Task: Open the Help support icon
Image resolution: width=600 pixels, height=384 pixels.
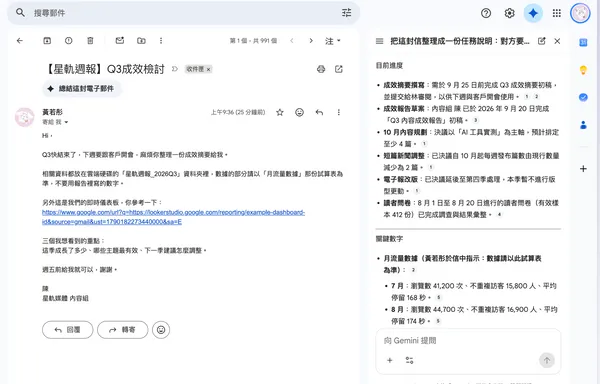Action: point(486,13)
